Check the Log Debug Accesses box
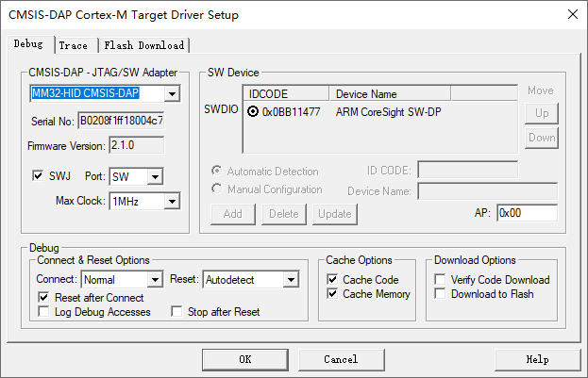Screen dimensions: 588x378 coord(44,312)
